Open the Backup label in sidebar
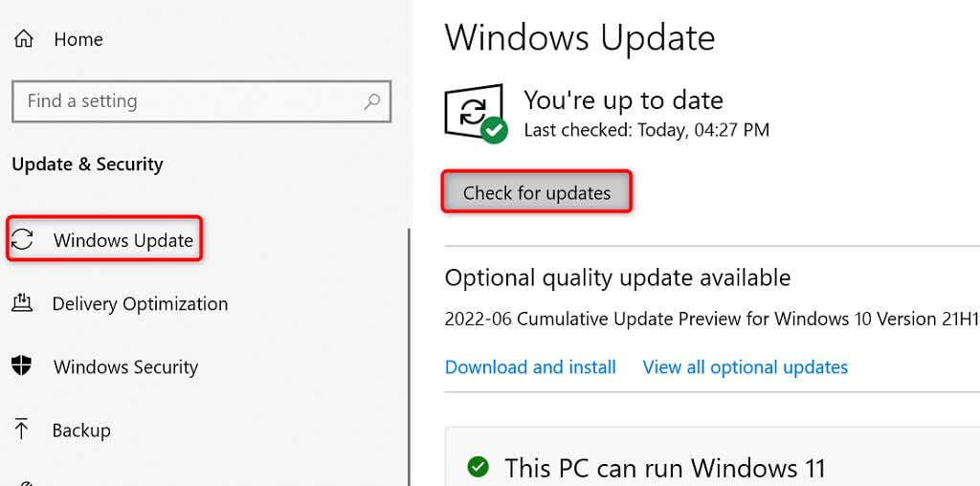This screenshot has width=980, height=486. coord(81,431)
